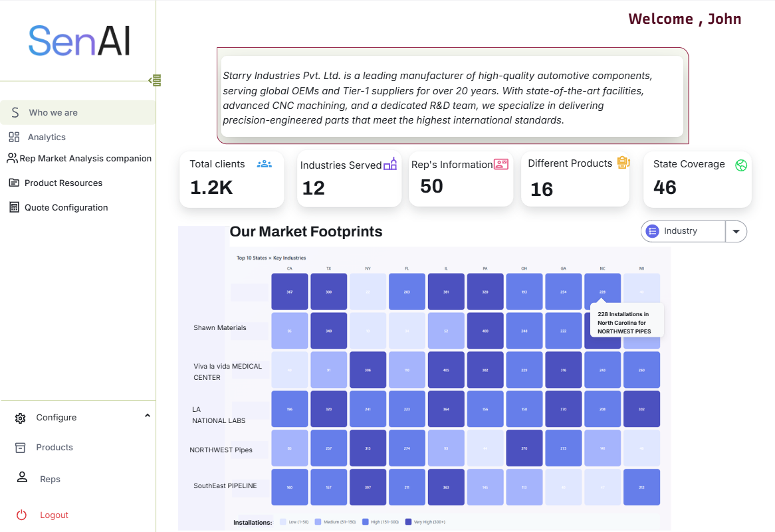Viewport: 775px width, 532px height.
Task: Select the Analytics sidebar icon
Action: coord(15,137)
